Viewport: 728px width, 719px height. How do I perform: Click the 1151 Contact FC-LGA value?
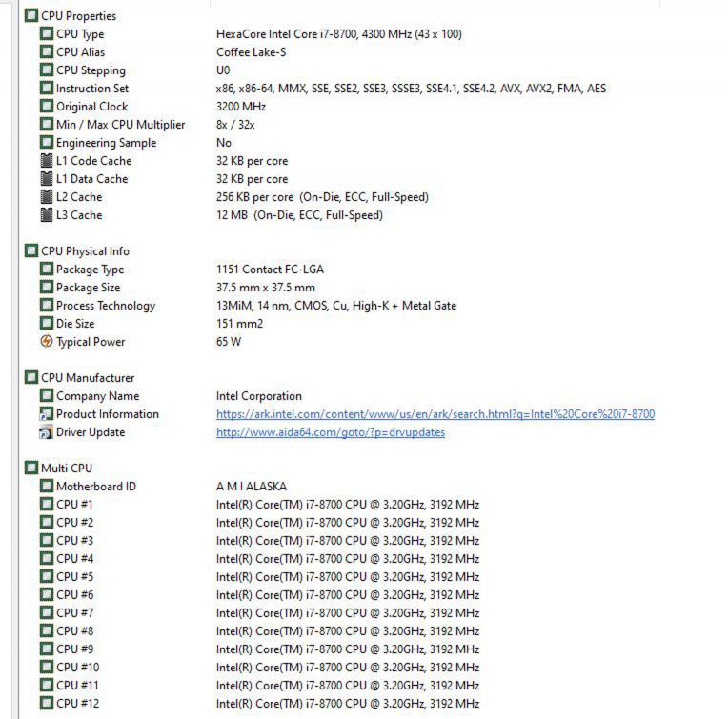(x=270, y=270)
